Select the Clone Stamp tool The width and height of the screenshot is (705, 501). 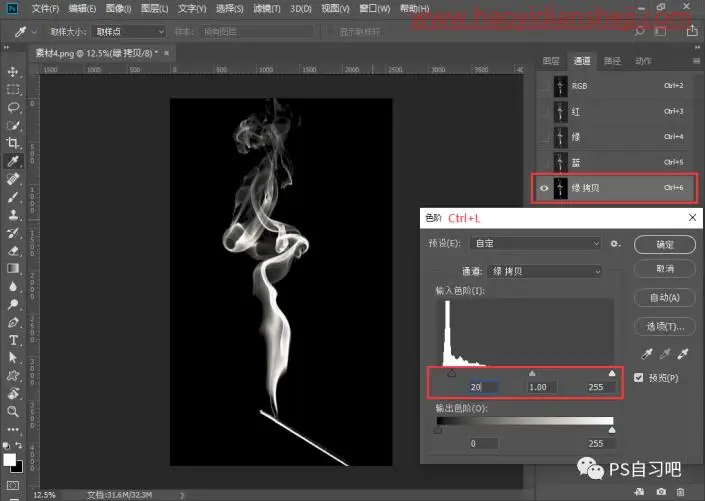tap(13, 215)
